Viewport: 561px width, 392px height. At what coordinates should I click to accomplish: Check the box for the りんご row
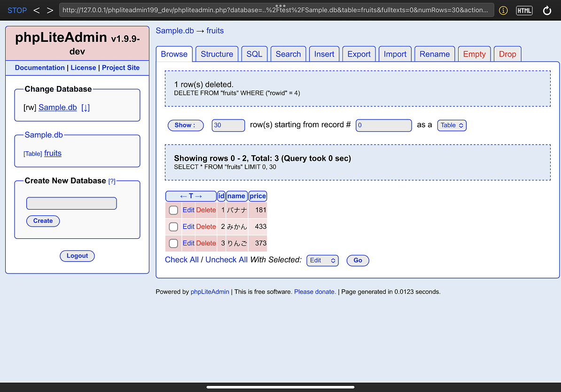[173, 243]
